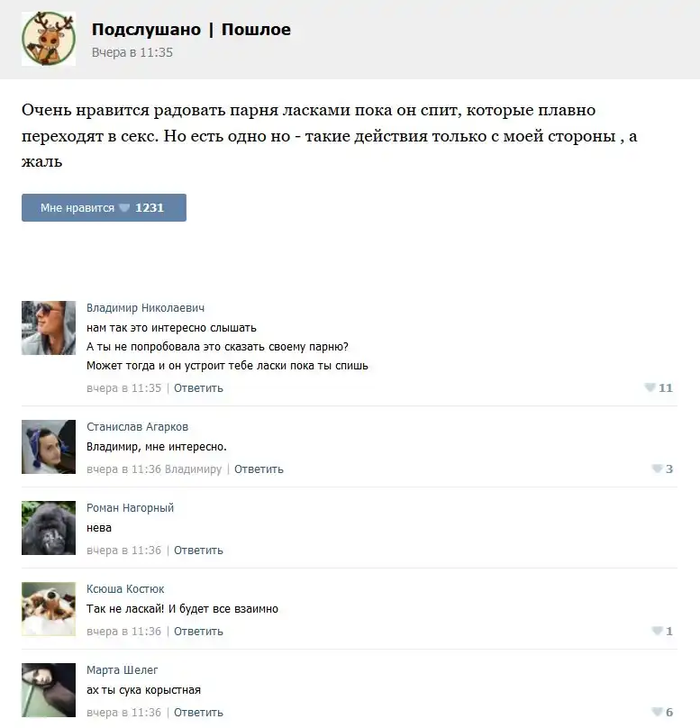Like Ксюша Костюк's comment via heart icon
Screen dimensions: 700x728
657,631
